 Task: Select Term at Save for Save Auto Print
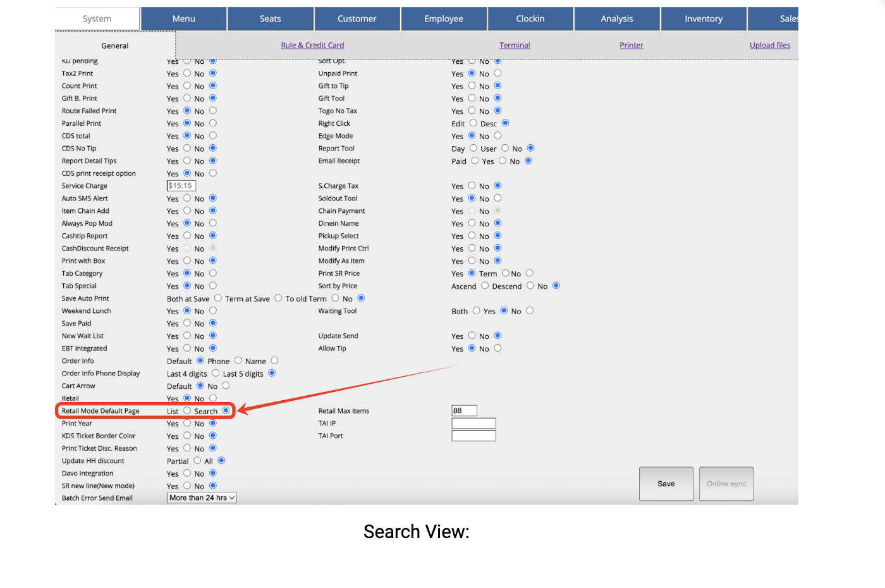[278, 298]
